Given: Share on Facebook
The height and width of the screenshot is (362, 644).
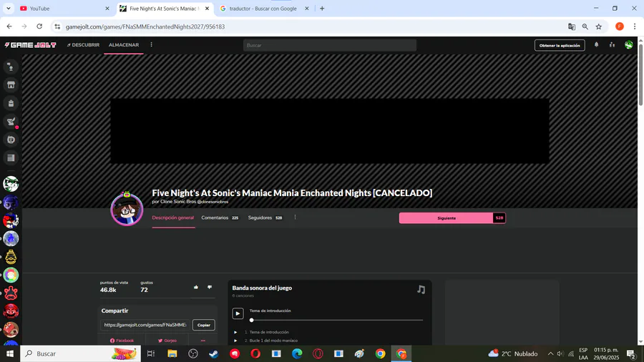Looking at the screenshot, I should [122, 341].
